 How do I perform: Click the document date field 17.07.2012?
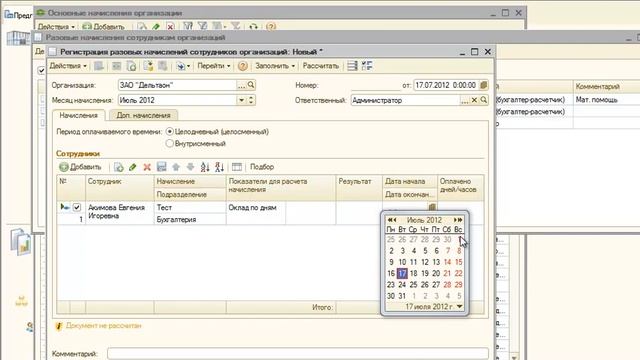[x=446, y=85]
